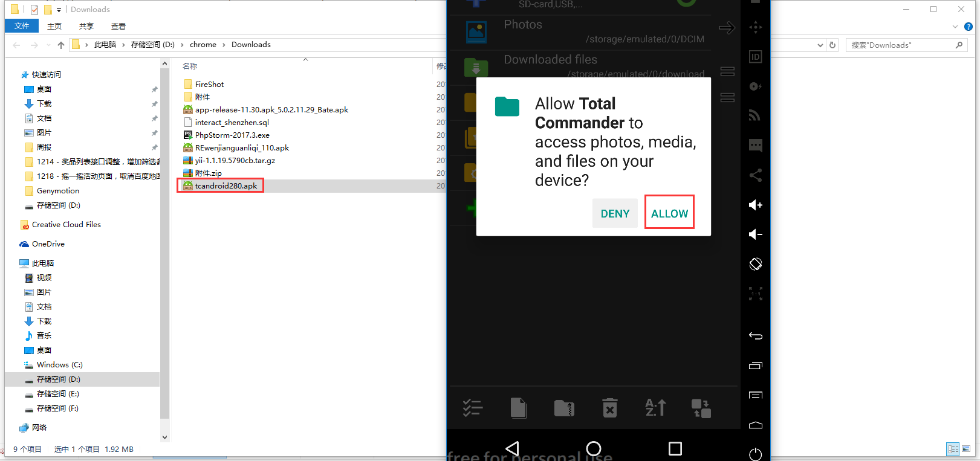Switch to details view layout
The width and height of the screenshot is (980, 461).
(953, 449)
